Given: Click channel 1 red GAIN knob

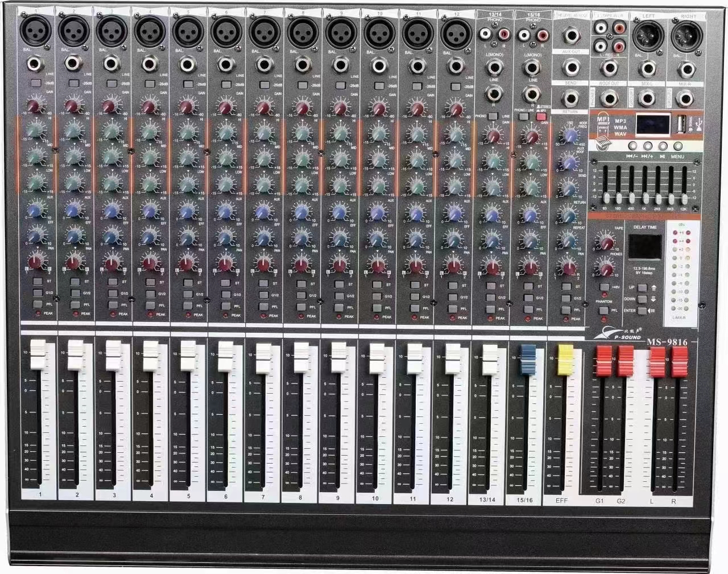Looking at the screenshot, I should pos(34,106).
